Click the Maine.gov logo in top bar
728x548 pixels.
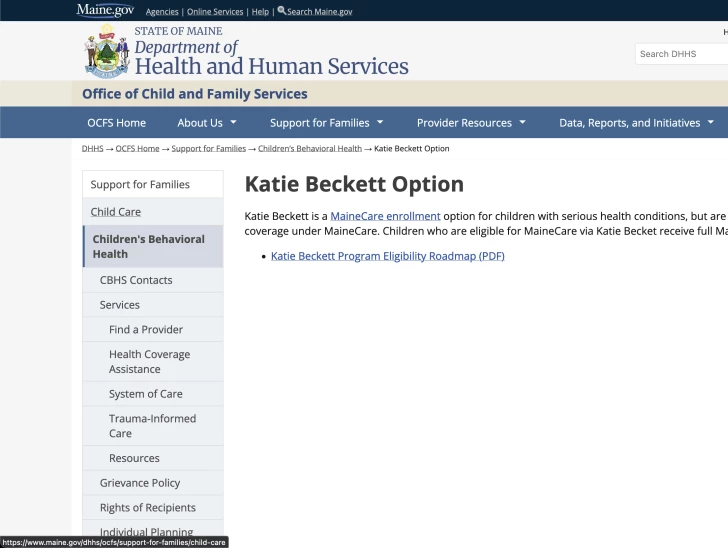105,10
